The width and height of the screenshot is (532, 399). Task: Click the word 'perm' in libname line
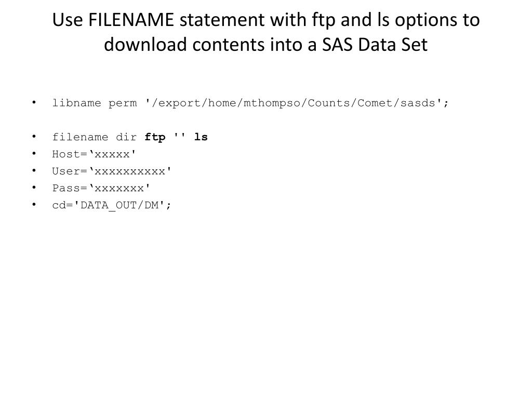(123, 104)
